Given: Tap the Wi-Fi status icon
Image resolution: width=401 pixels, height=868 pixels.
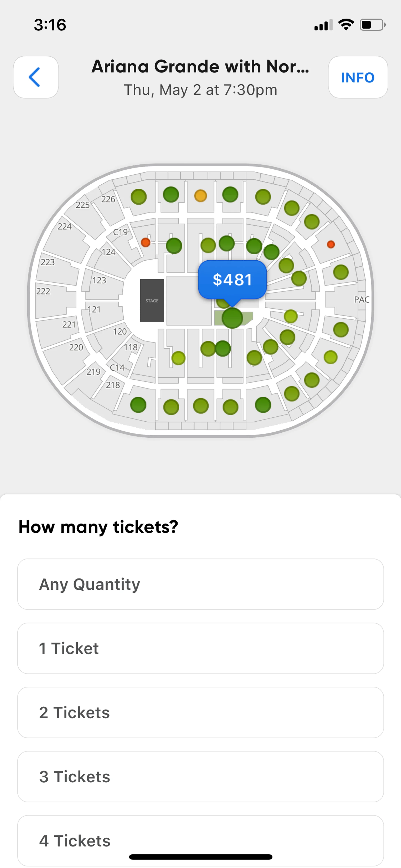Looking at the screenshot, I should [x=346, y=25].
